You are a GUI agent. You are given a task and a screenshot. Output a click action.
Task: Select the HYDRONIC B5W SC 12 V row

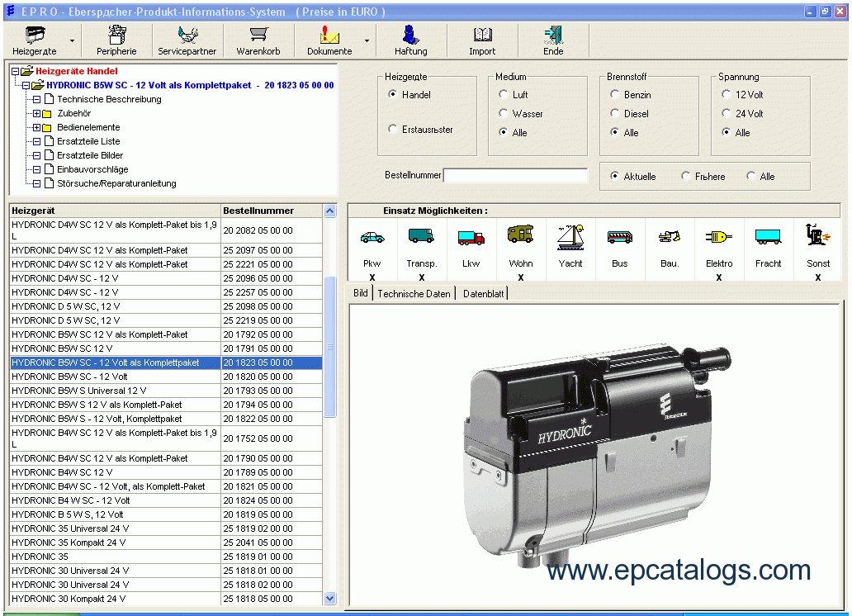click(166, 348)
